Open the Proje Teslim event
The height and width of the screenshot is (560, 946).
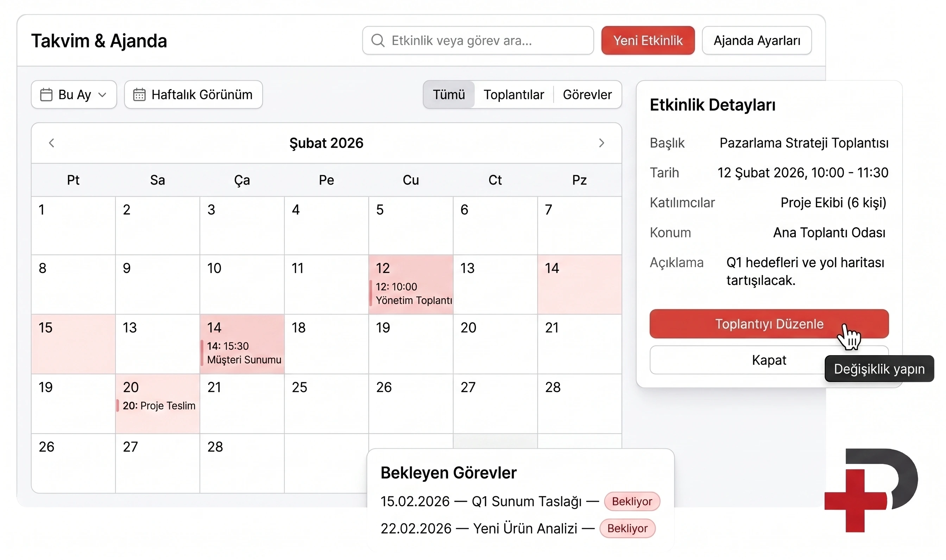pos(158,406)
